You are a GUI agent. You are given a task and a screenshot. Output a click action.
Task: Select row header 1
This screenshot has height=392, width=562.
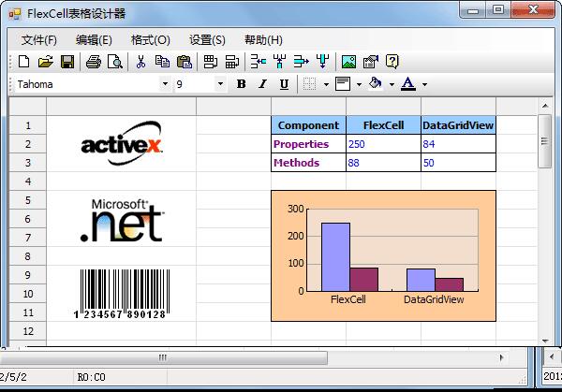point(27,125)
